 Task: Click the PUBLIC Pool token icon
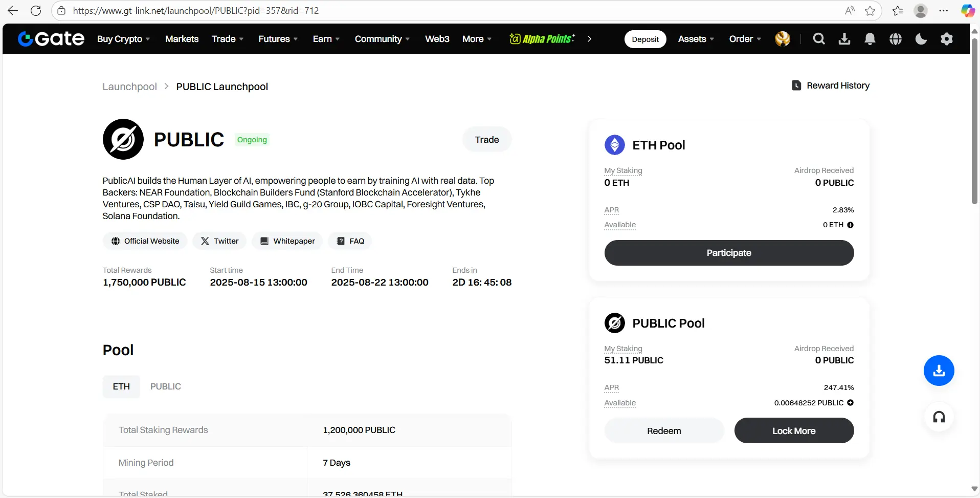(x=615, y=323)
